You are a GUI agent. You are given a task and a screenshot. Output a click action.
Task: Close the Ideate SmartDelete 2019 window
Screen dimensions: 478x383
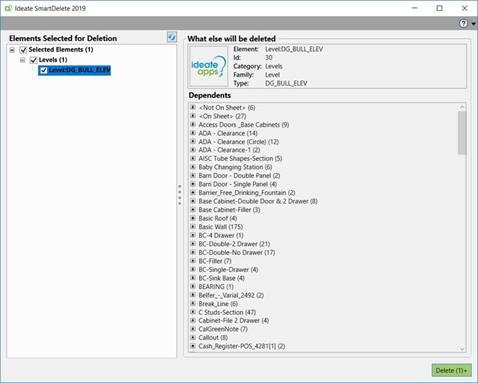click(465, 8)
